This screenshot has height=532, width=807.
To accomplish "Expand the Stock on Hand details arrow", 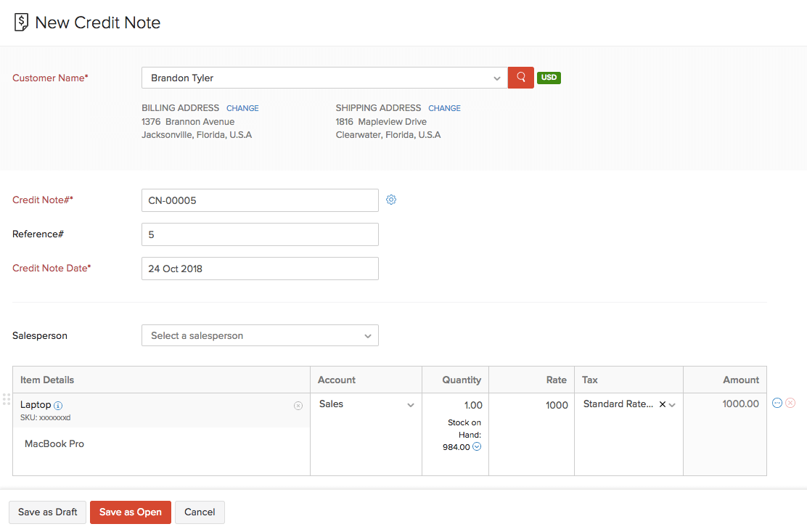I will (477, 447).
